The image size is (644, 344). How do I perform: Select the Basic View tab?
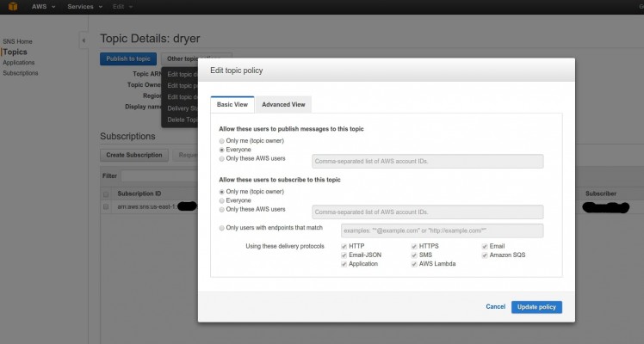coord(231,104)
